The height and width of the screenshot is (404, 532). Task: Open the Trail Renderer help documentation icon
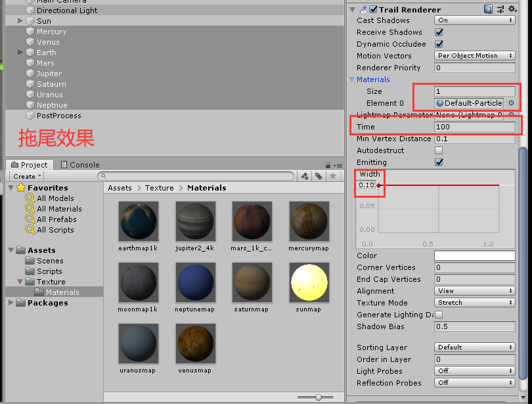click(488, 9)
